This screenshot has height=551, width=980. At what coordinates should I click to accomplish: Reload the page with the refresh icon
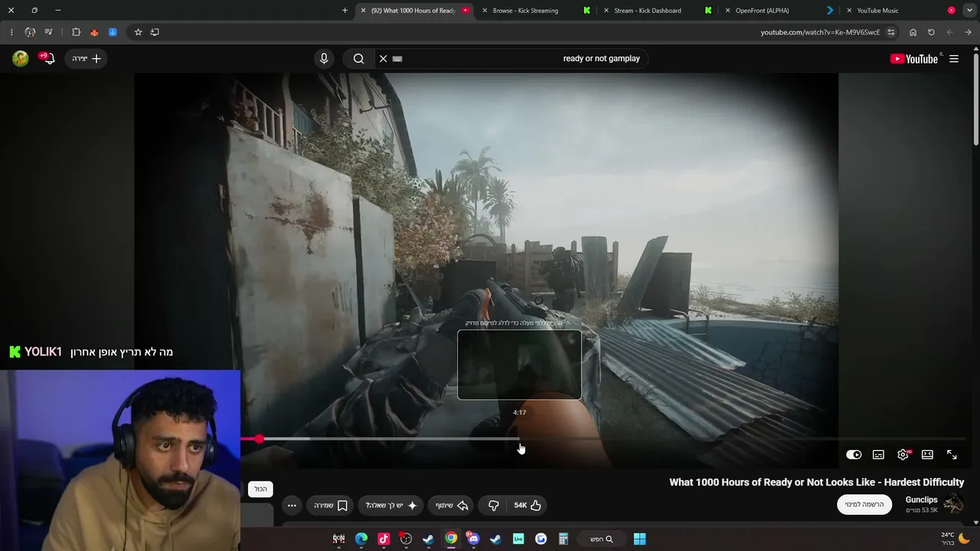click(931, 32)
